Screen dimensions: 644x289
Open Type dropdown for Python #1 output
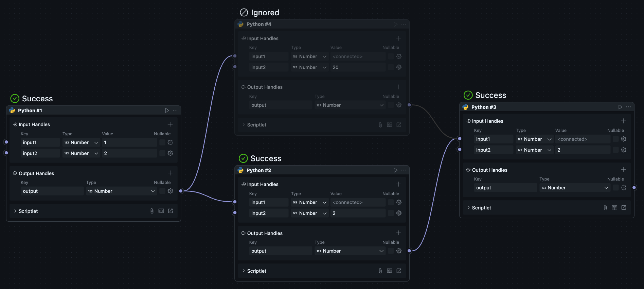[x=121, y=191]
